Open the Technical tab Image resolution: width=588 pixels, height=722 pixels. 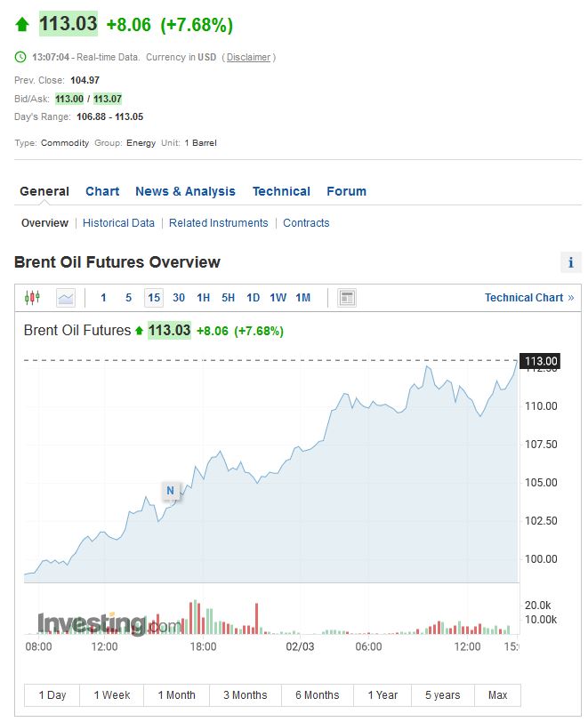pyautogui.click(x=281, y=191)
